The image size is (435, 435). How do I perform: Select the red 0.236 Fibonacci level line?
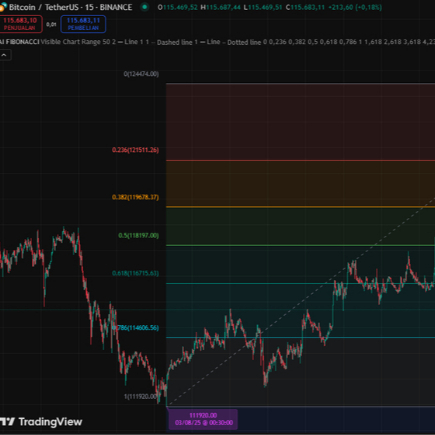[300, 161]
